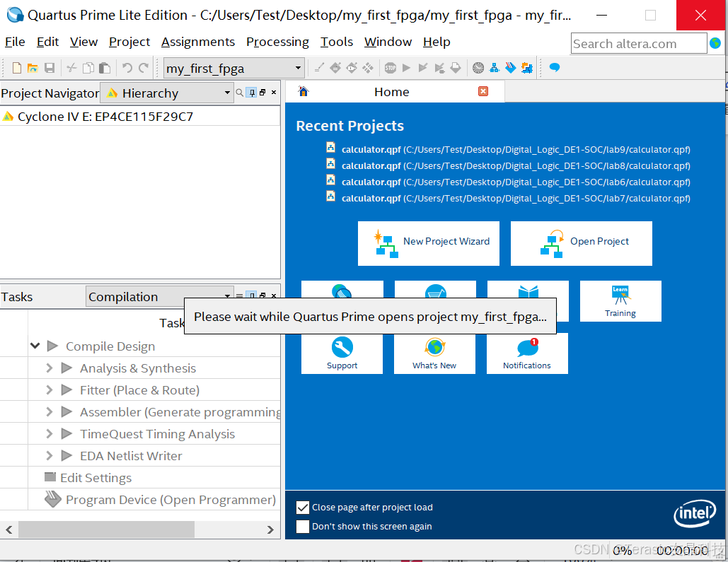
Task: Expand the Analysis & Synthesis task
Action: (x=50, y=368)
